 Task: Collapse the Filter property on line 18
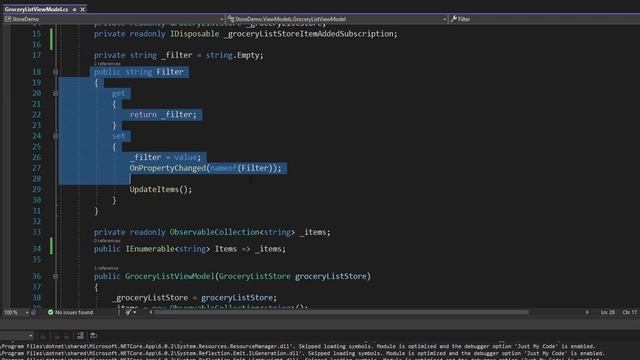(x=56, y=72)
